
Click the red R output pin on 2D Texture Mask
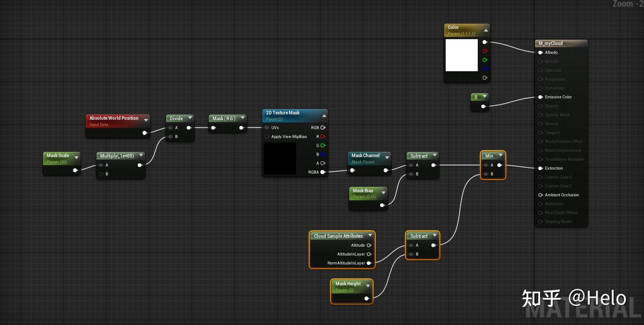pos(323,136)
